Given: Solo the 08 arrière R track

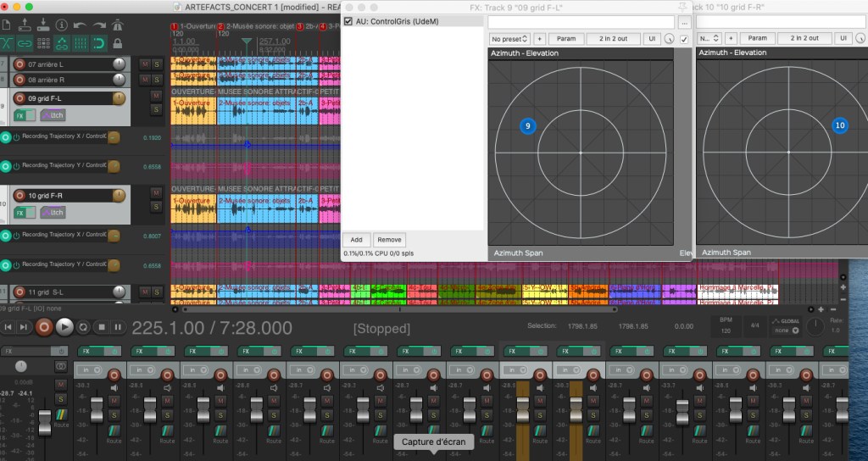Looking at the screenshot, I should pos(156,79).
